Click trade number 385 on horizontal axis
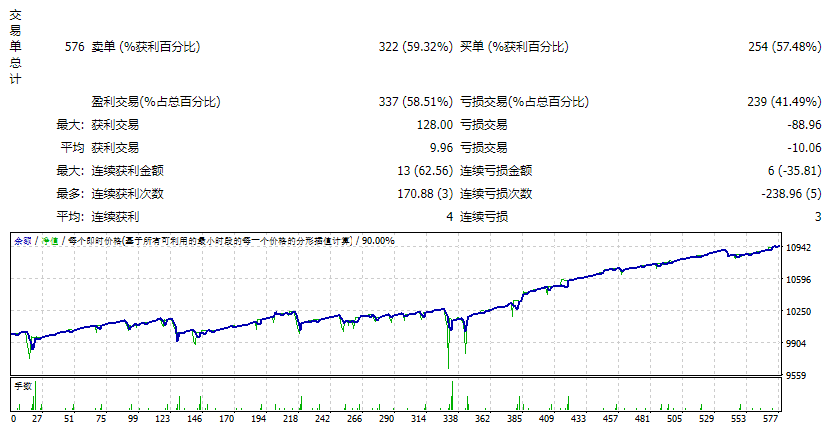Viewport: 840px width, 429px height. pyautogui.click(x=514, y=419)
